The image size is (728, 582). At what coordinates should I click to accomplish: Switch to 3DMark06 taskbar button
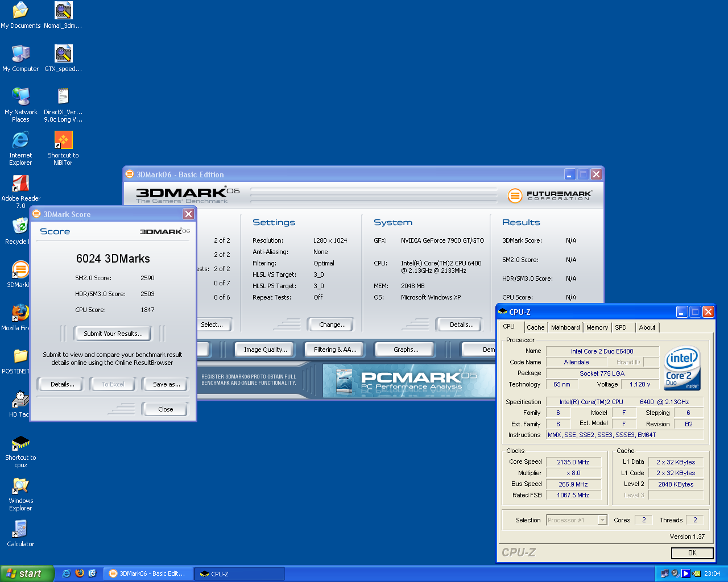tap(150, 573)
